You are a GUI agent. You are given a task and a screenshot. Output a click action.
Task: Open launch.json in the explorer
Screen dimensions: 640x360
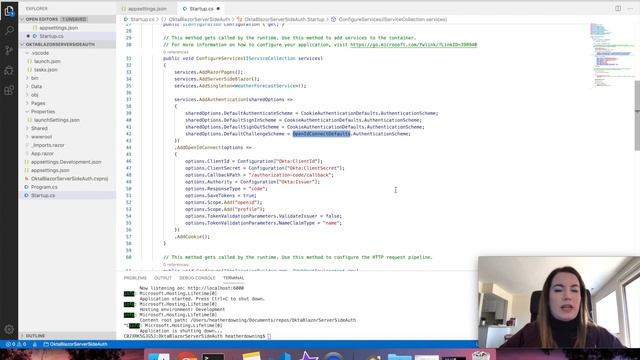[x=47, y=61]
